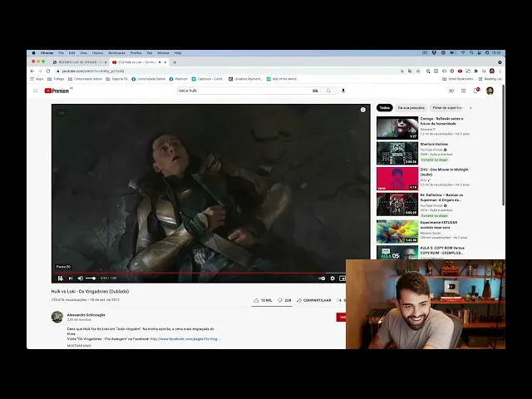Open the notifications bell
532x399 pixels.
(x=476, y=91)
